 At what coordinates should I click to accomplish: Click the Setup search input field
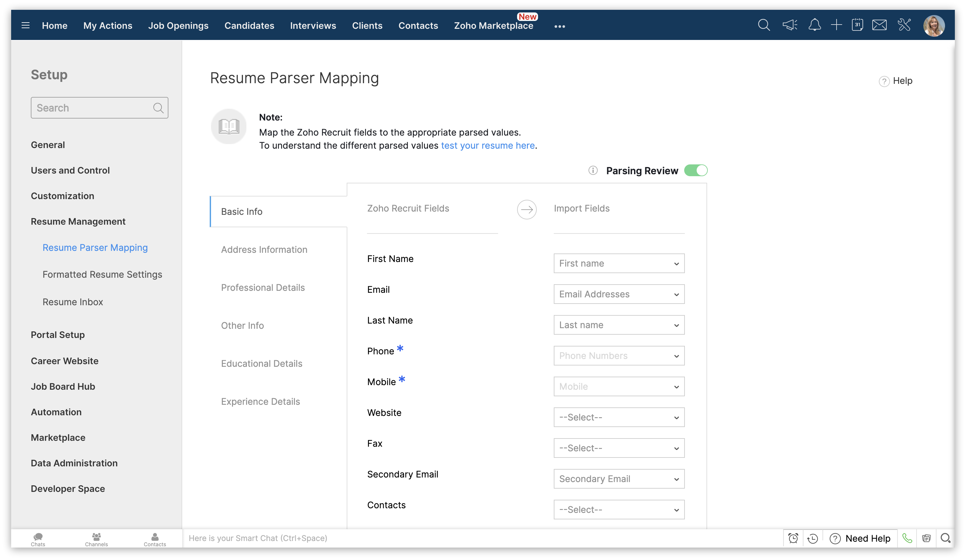pyautogui.click(x=92, y=108)
